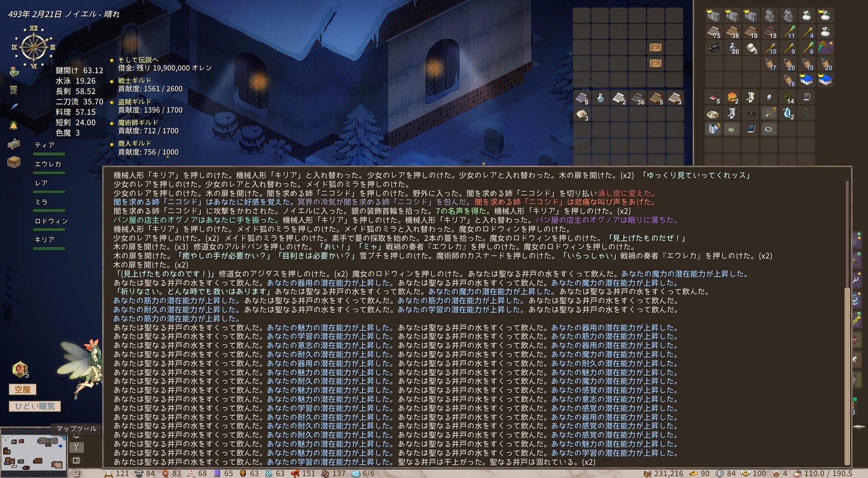Image resolution: width=868 pixels, height=478 pixels.
Task: Open the blue feather quill icon
Action: coord(14,107)
